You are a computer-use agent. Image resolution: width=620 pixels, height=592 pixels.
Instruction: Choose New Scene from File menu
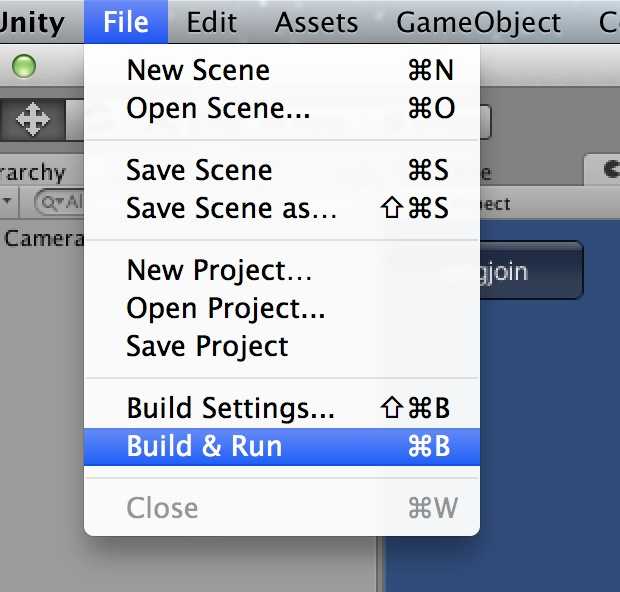tap(282, 70)
